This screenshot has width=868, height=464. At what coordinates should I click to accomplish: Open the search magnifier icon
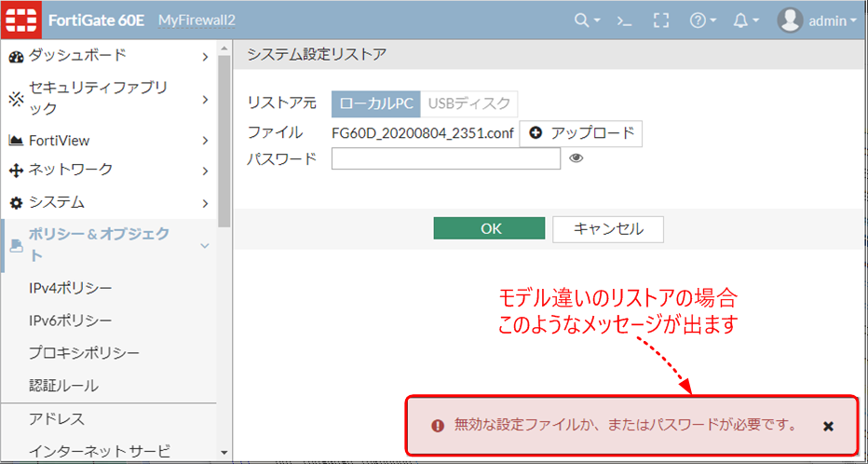coord(581,20)
